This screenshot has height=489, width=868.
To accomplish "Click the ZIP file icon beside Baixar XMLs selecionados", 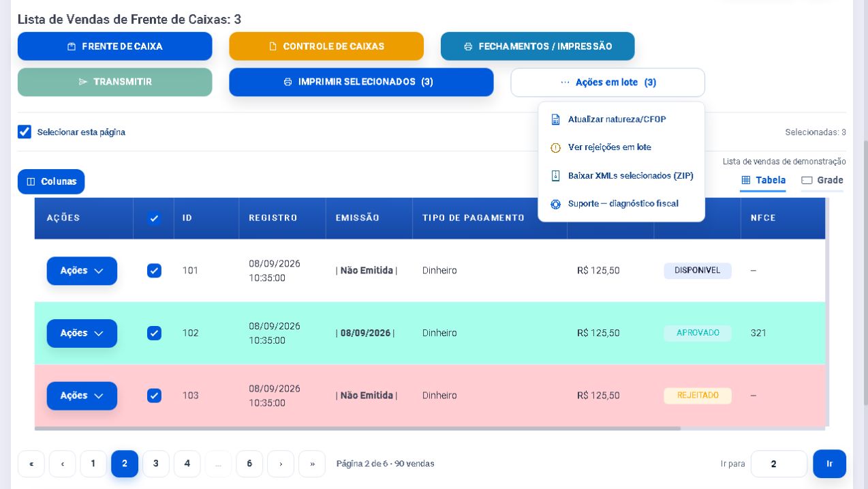I will (555, 176).
